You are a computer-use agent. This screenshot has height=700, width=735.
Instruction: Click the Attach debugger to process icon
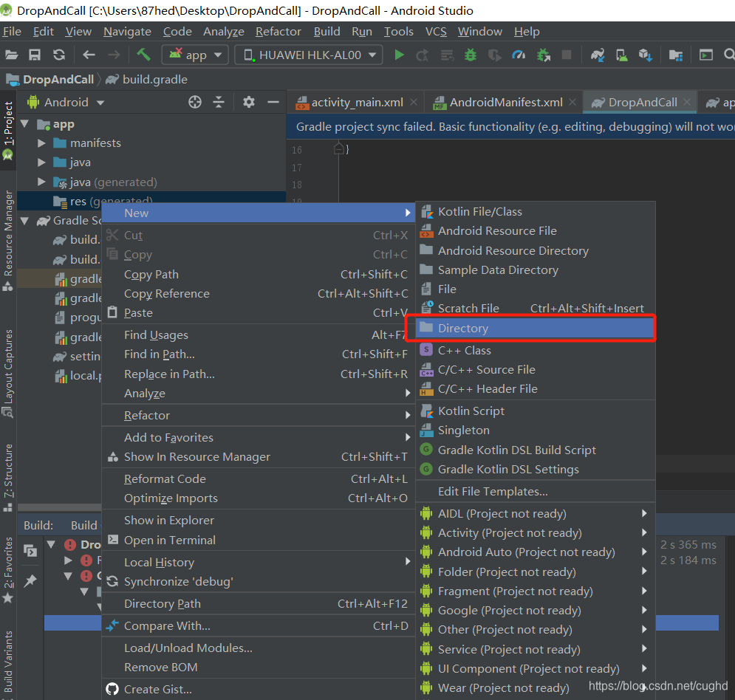543,55
